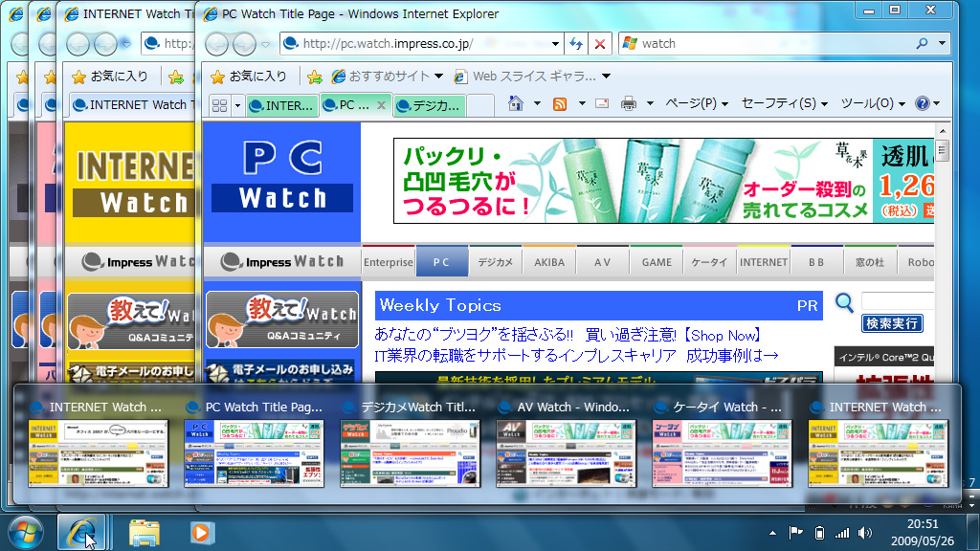Click the network signal tray icon

[842, 533]
